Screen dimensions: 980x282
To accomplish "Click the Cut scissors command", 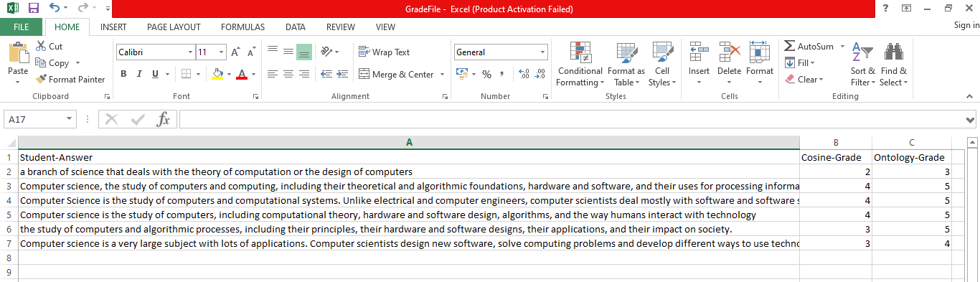I will tap(49, 46).
